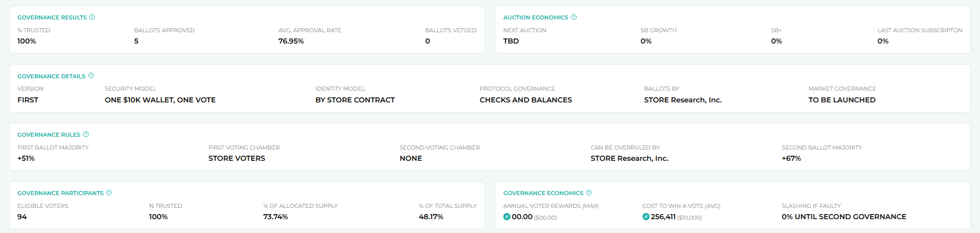Screen dimensions: 980x233
Task: Click the 76.95% average approval rate value
Action: click(291, 41)
